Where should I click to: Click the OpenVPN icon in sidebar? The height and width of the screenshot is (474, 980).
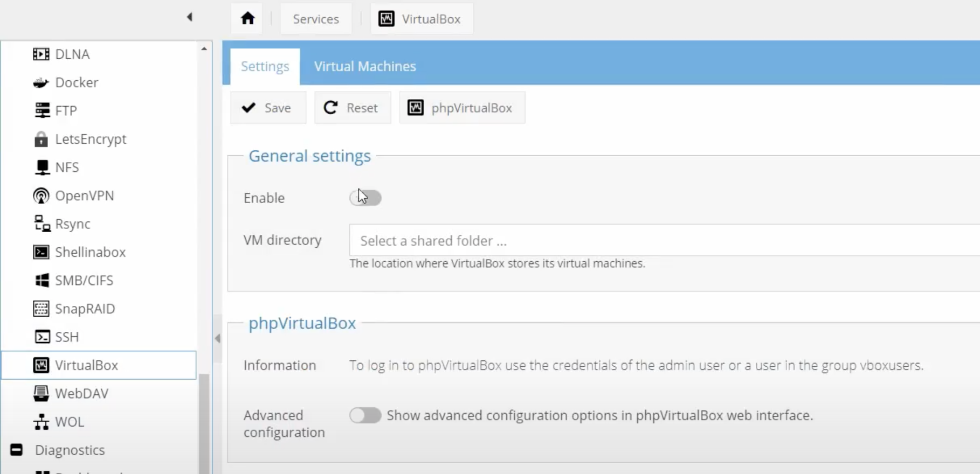41,196
